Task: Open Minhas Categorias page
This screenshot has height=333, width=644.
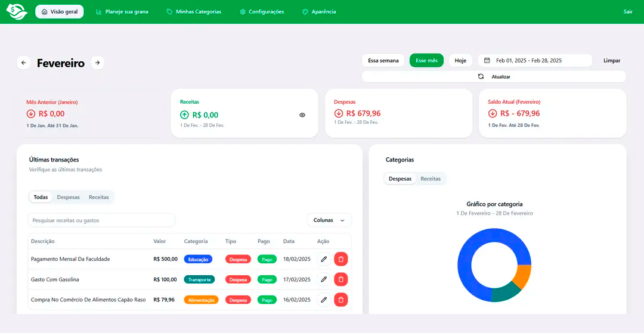Action: [194, 11]
